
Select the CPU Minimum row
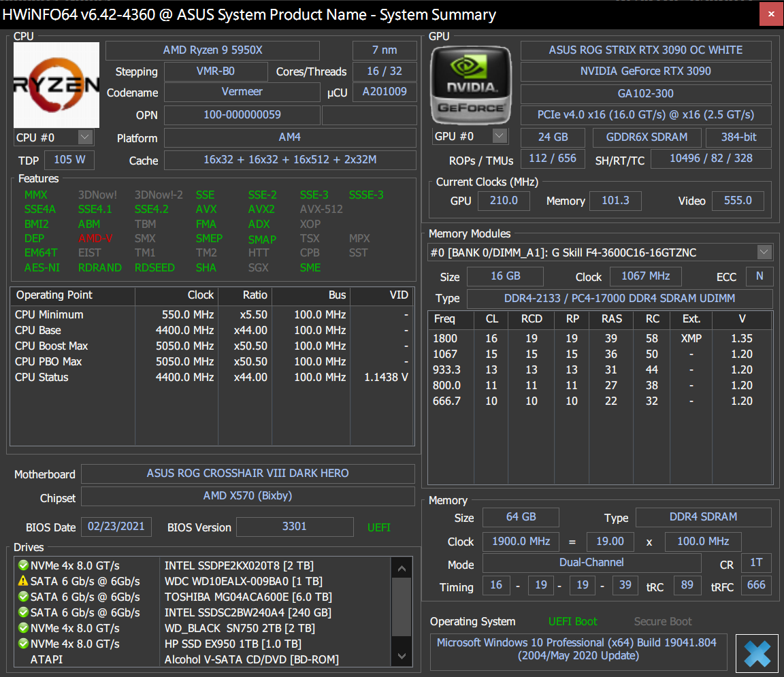click(212, 314)
